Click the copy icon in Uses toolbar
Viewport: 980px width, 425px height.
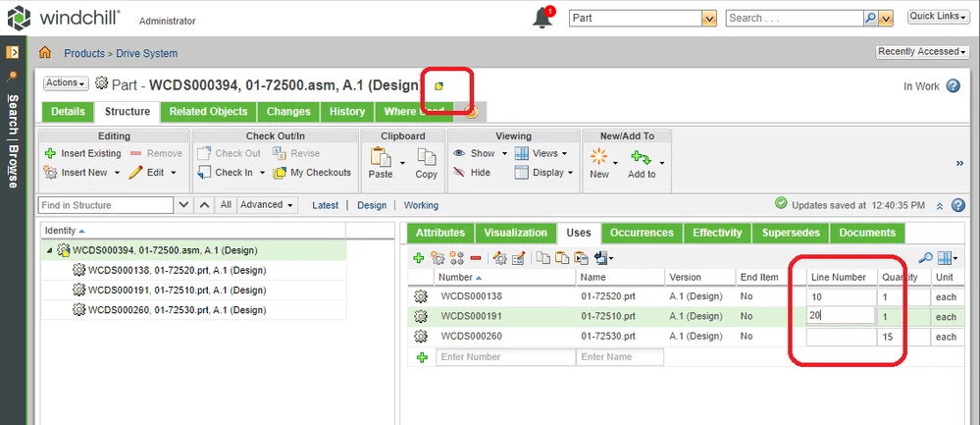coord(543,257)
